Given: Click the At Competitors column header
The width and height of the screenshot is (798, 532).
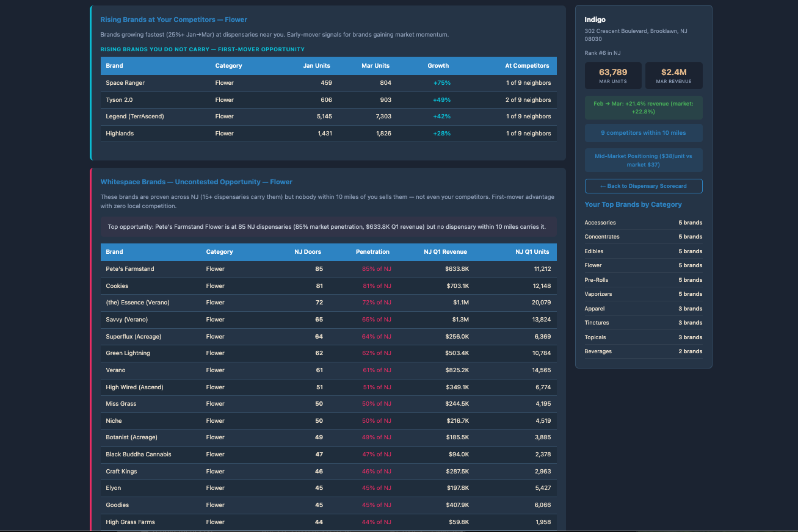Looking at the screenshot, I should coord(527,66).
